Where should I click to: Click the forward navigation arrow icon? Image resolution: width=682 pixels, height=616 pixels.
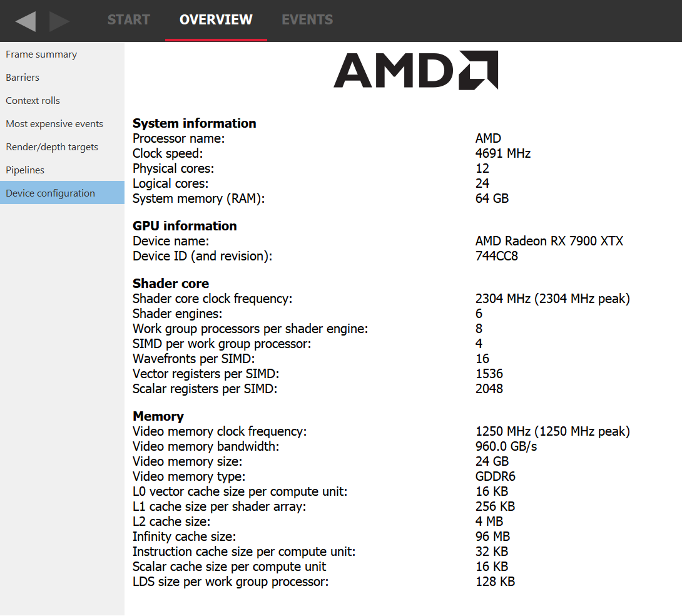coord(58,20)
